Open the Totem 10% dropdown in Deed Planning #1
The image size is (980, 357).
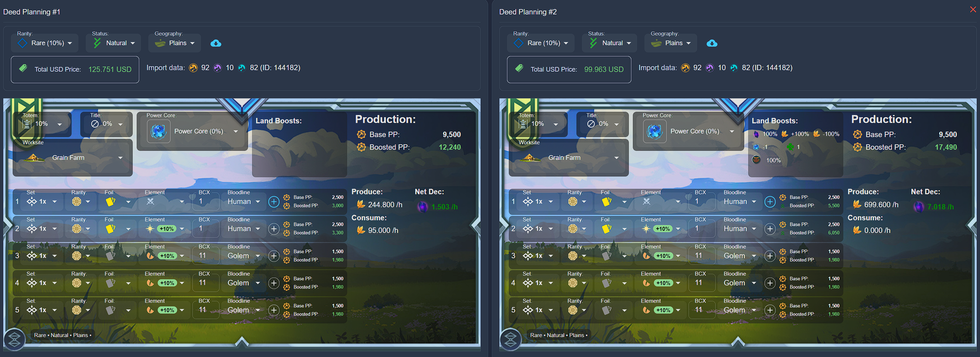coord(43,124)
